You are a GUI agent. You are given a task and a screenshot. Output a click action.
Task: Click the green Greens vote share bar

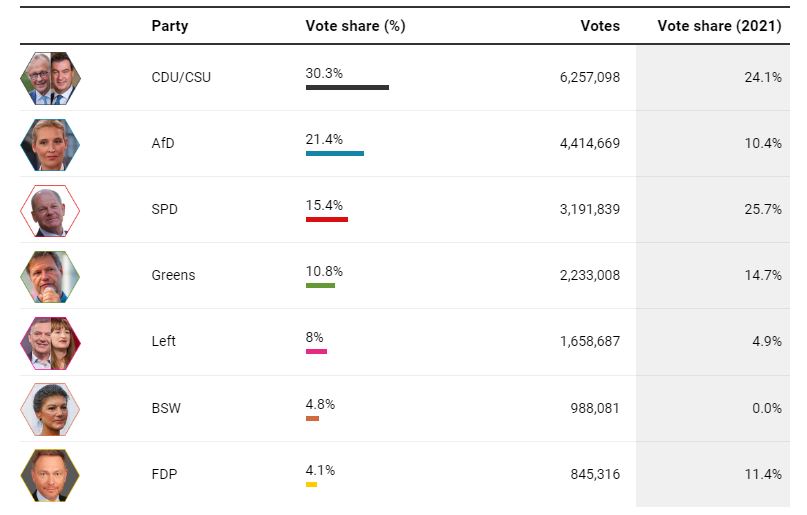(320, 286)
